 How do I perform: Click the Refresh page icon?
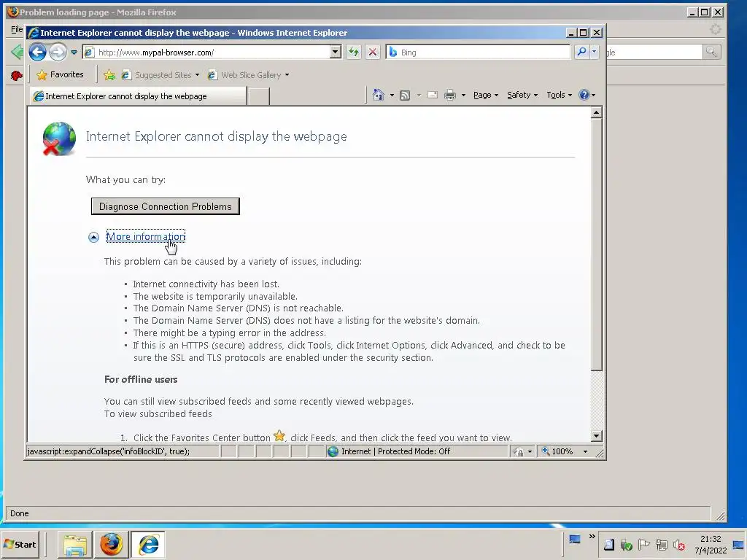[354, 52]
